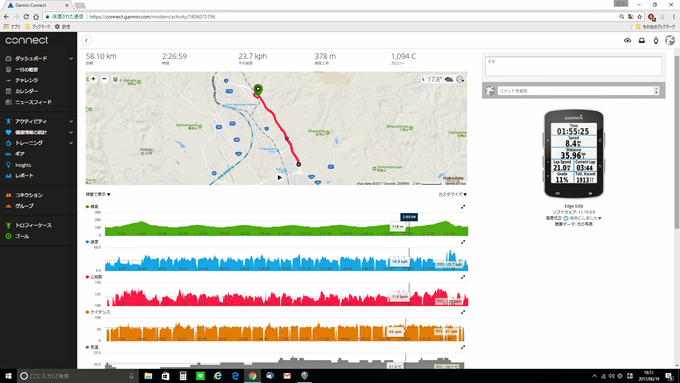Open News Feed in the sidebar
Viewport: 680px width, 383px height.
pyautogui.click(x=33, y=102)
